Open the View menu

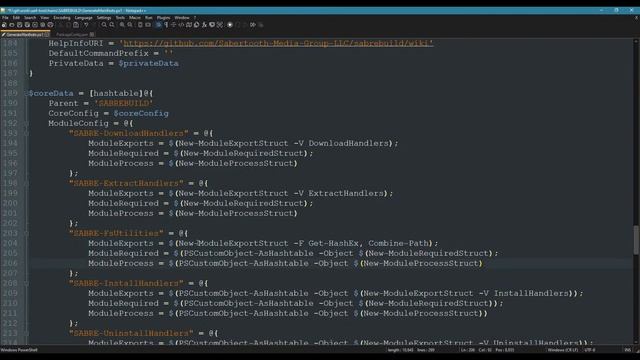44,18
